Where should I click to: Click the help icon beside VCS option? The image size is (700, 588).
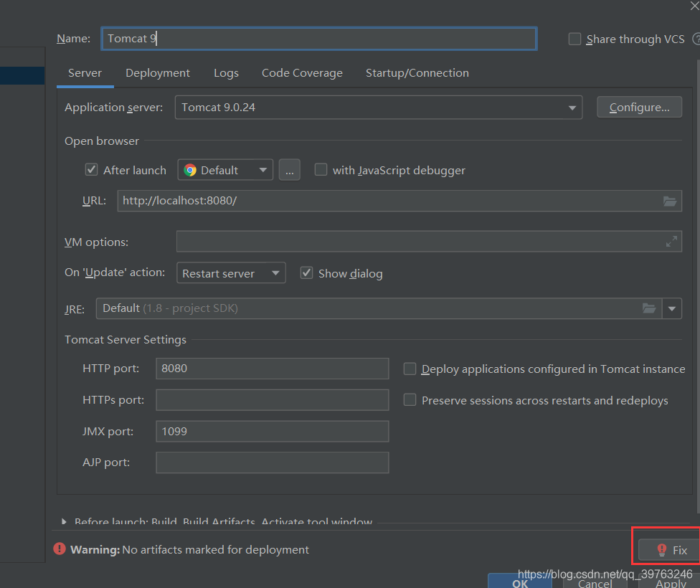coord(696,39)
